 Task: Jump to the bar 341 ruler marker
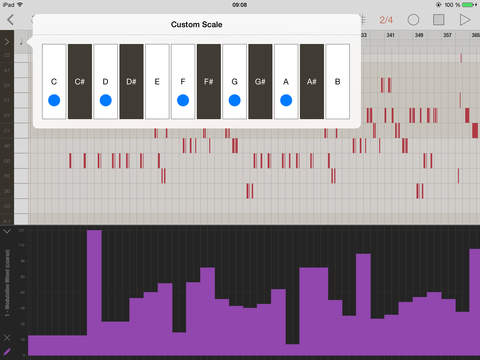pyautogui.click(x=390, y=35)
